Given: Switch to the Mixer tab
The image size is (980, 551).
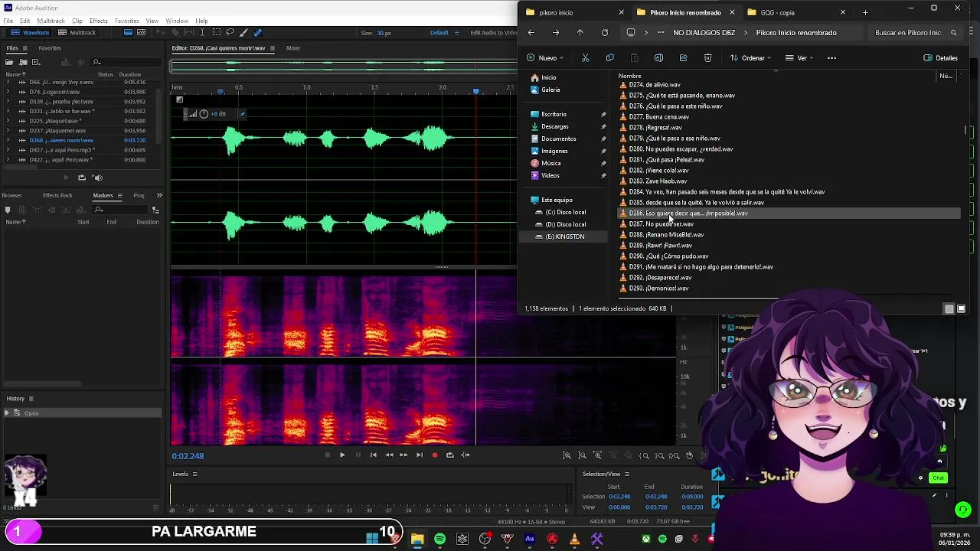Looking at the screenshot, I should tap(293, 48).
